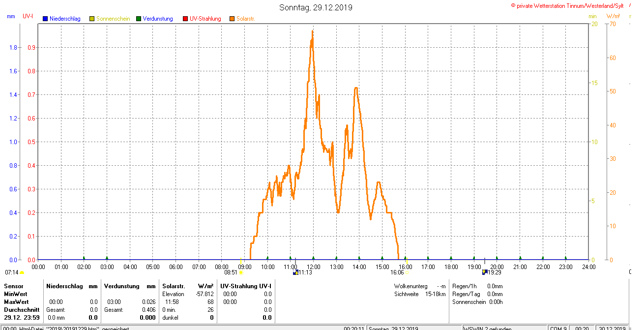Screen dimensions: 644x330
Task: Click the Sensor header in the table
Action: click(13, 286)
